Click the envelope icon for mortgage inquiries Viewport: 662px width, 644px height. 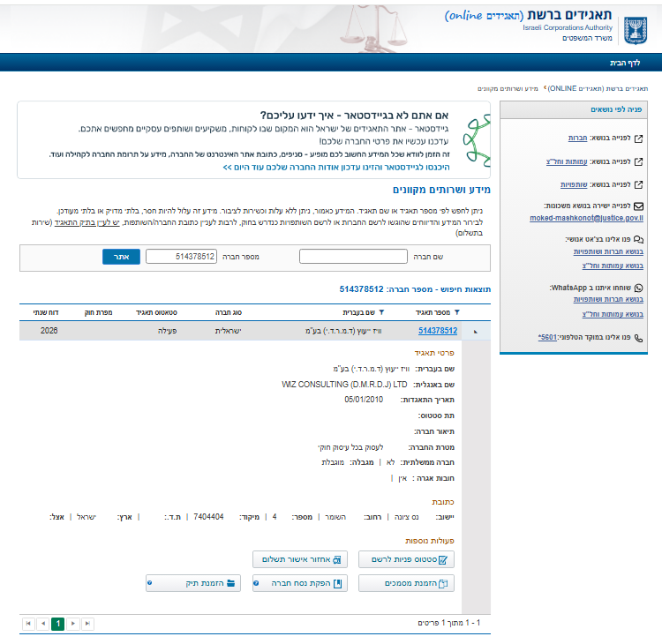(639, 206)
